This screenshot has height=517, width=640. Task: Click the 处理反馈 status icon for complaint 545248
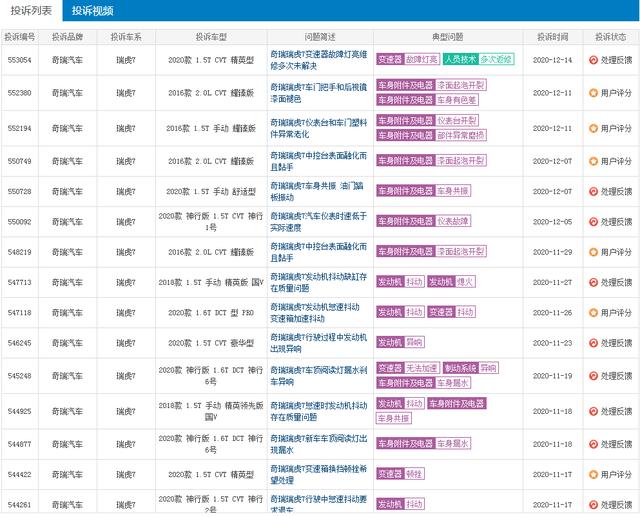coord(593,376)
